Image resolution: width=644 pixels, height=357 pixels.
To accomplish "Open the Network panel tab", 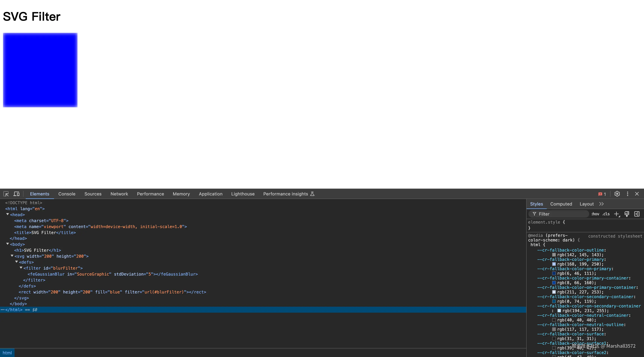I will [119, 194].
